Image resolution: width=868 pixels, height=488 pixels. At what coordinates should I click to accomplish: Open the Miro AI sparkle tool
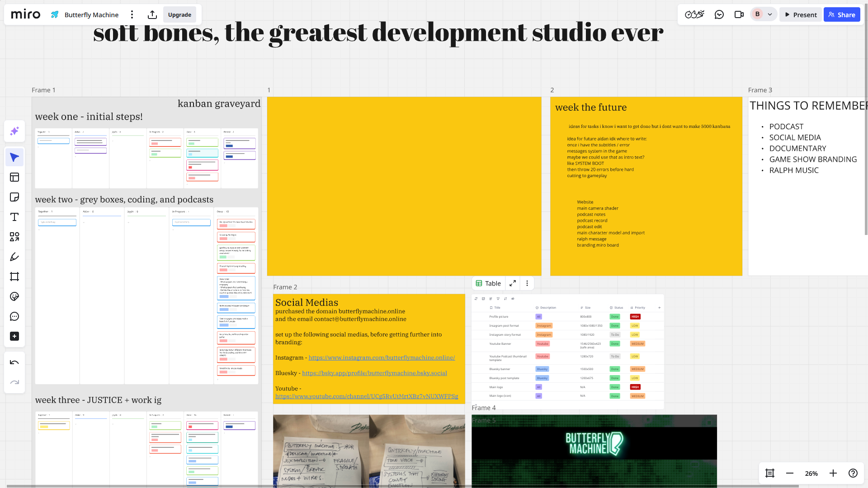[x=14, y=131]
